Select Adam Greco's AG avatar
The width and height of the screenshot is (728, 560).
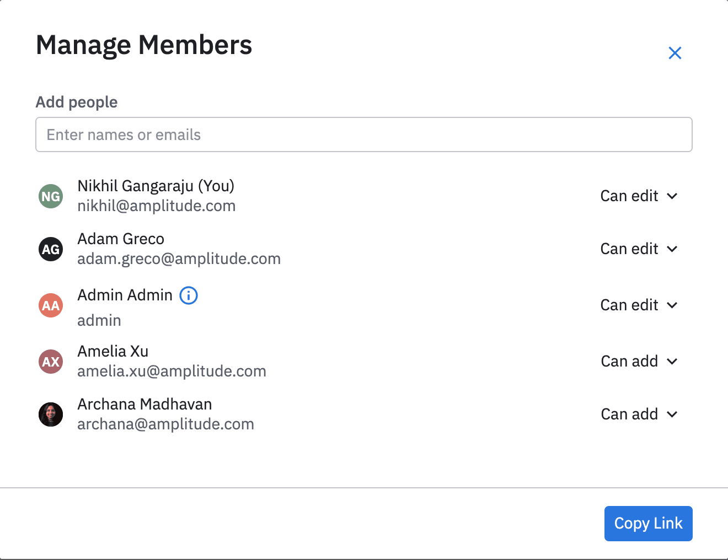(x=50, y=249)
